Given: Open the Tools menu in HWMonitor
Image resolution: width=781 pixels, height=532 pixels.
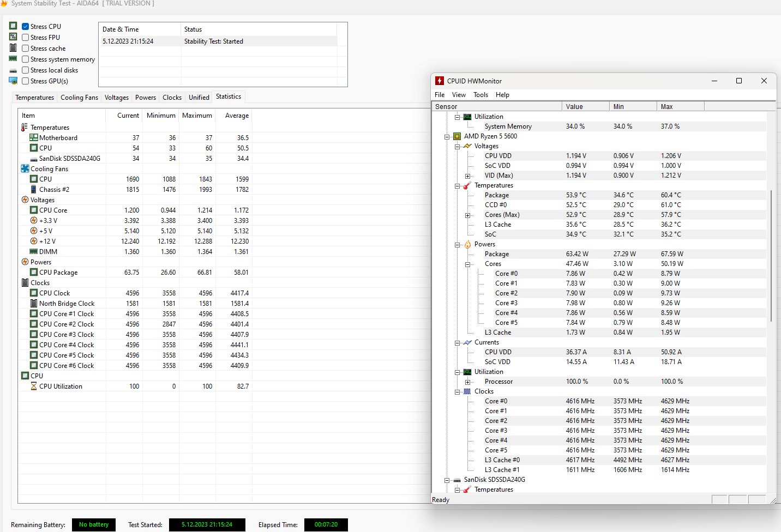Looking at the screenshot, I should [x=480, y=95].
